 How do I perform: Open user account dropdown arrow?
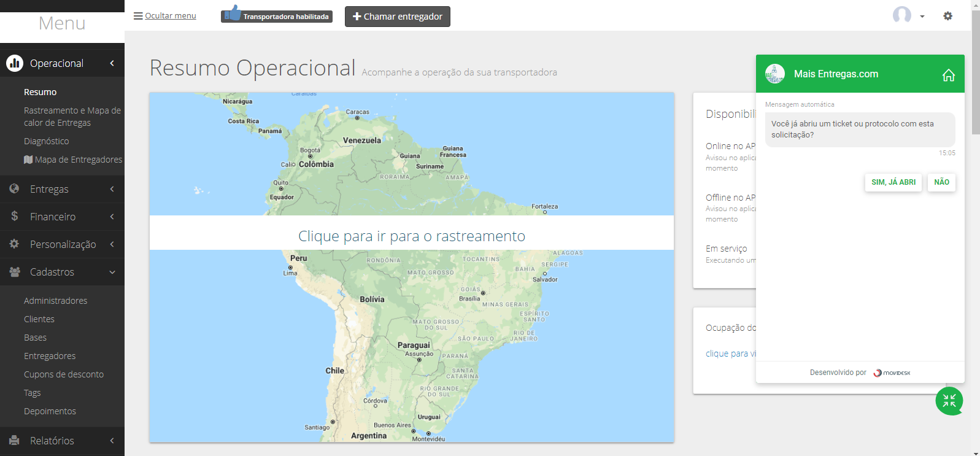click(x=922, y=17)
